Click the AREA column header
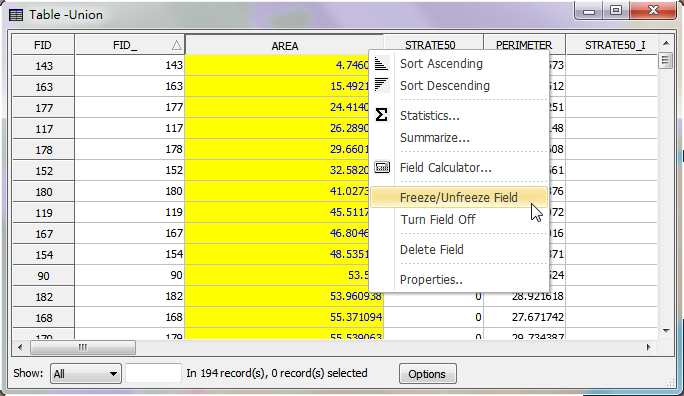The image size is (684, 396). pos(284,45)
